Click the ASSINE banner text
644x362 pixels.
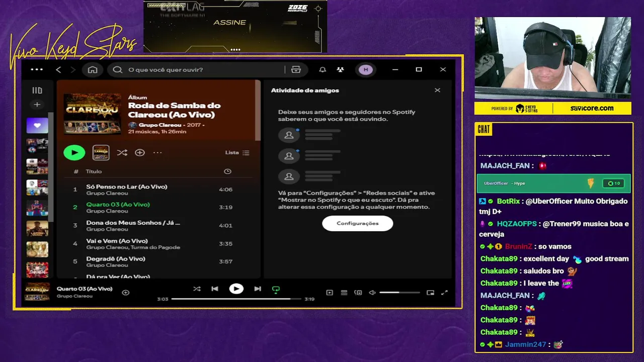click(229, 23)
